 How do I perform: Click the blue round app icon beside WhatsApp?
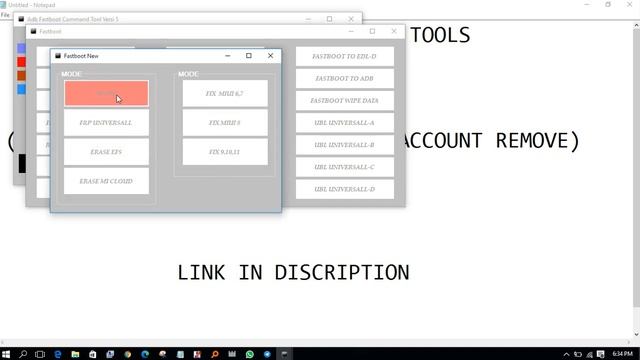pos(267,354)
